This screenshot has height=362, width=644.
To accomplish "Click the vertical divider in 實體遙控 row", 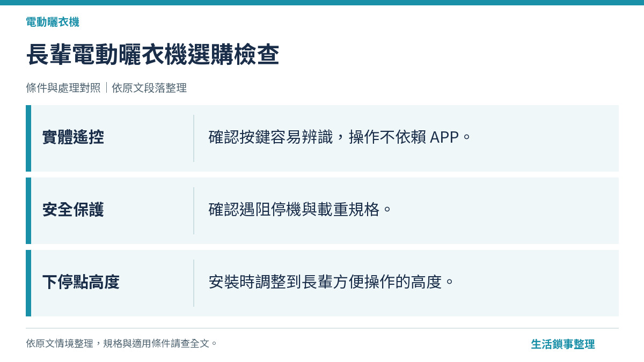I will tap(194, 138).
